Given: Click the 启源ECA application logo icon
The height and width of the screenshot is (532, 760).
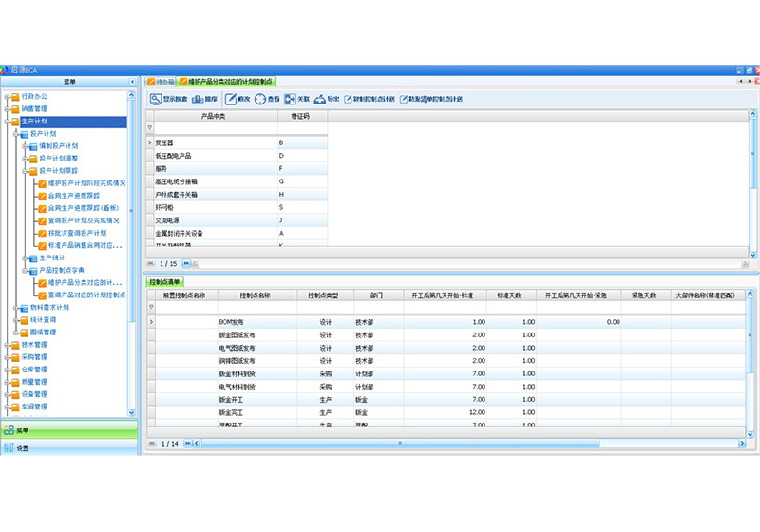Looking at the screenshot, I should [5, 70].
